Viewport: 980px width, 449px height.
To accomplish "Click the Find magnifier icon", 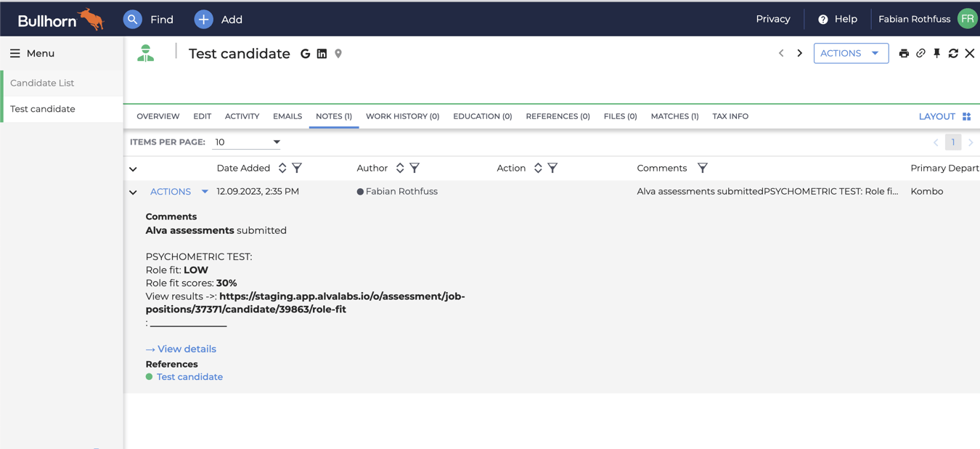I will [132, 20].
